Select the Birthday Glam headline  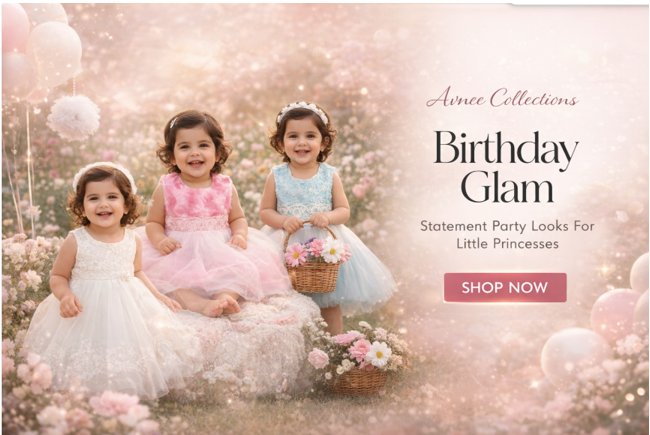coord(506,167)
